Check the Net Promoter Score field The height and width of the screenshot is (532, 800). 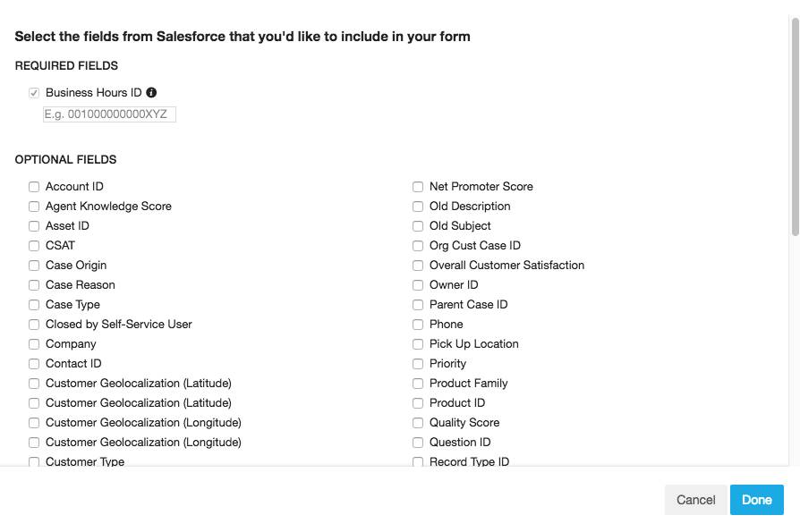[418, 187]
